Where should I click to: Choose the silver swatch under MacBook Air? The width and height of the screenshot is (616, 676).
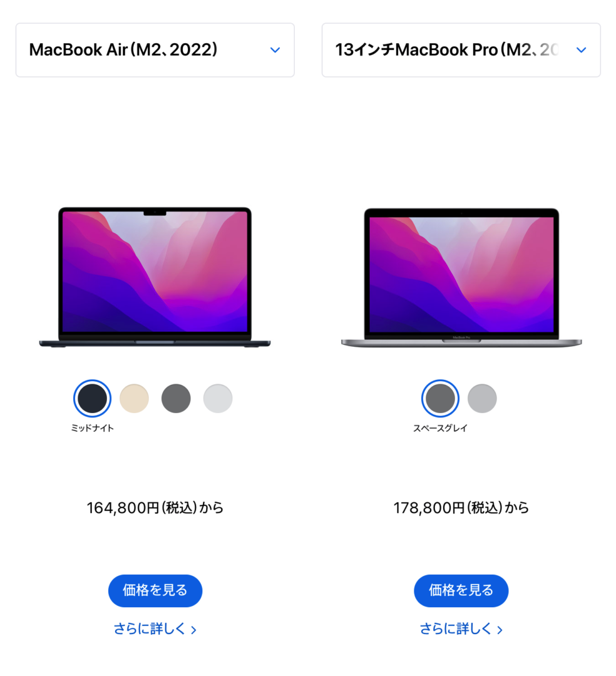coord(218,398)
